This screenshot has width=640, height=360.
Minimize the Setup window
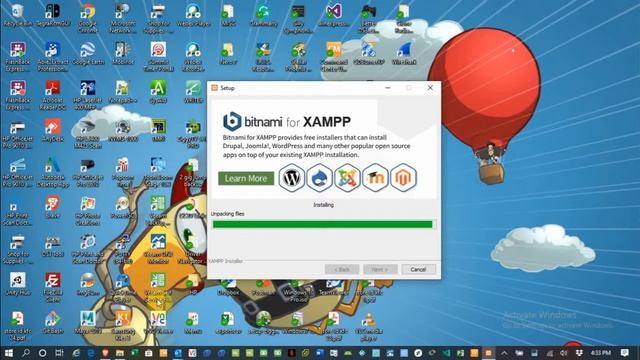388,88
